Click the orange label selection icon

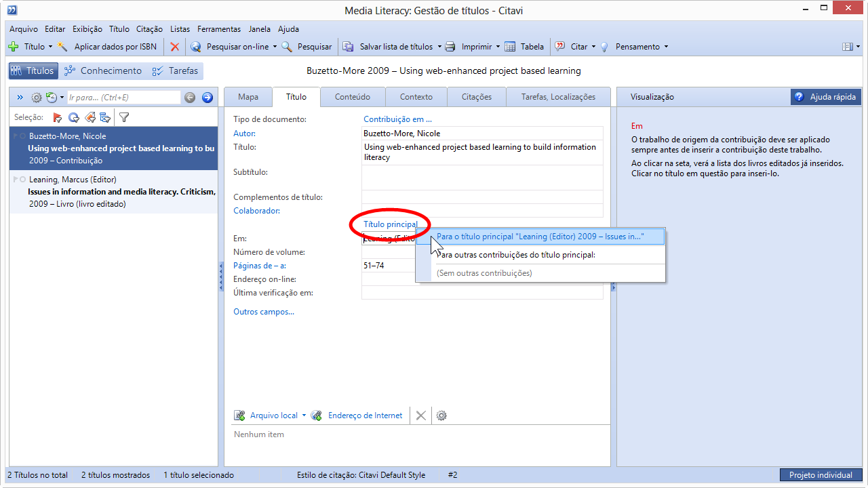tap(90, 117)
